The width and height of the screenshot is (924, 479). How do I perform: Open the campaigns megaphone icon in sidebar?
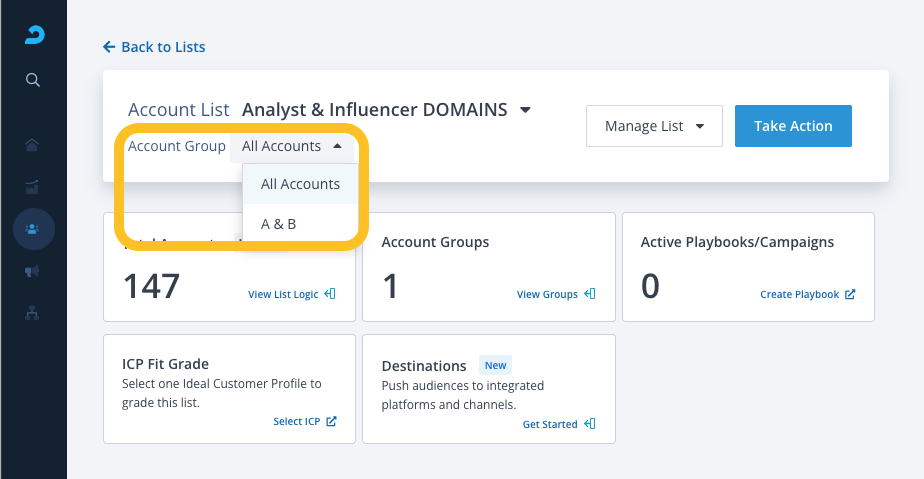[32, 271]
